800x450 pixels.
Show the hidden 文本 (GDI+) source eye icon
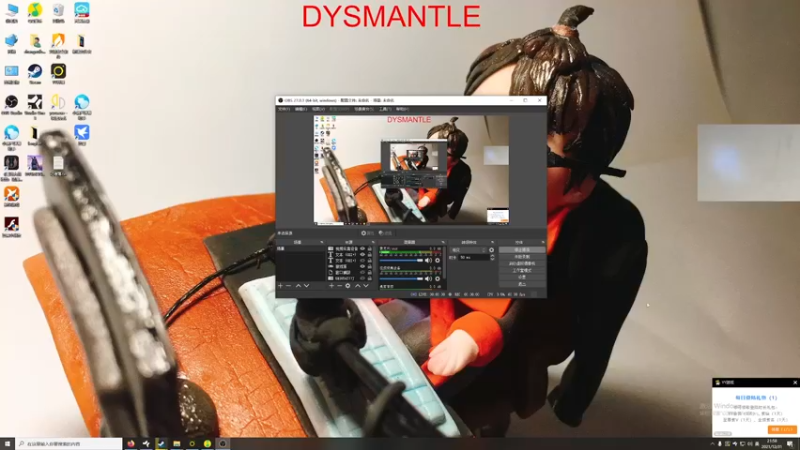362,261
